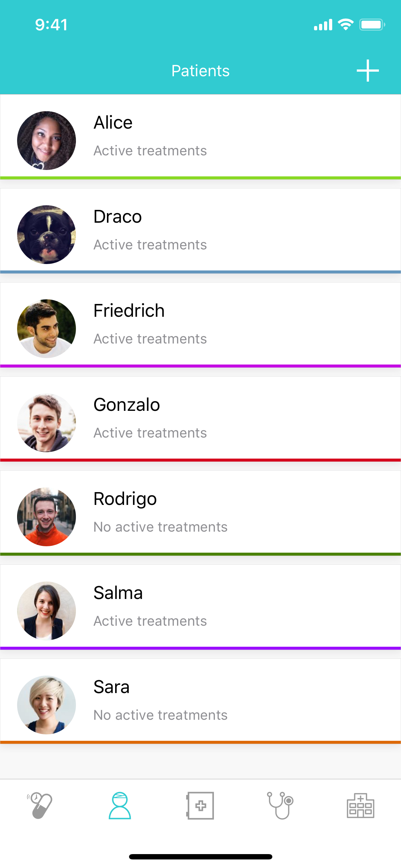This screenshot has width=401, height=868.
Task: Tap the Wi-Fi status icon
Action: pyautogui.click(x=345, y=25)
